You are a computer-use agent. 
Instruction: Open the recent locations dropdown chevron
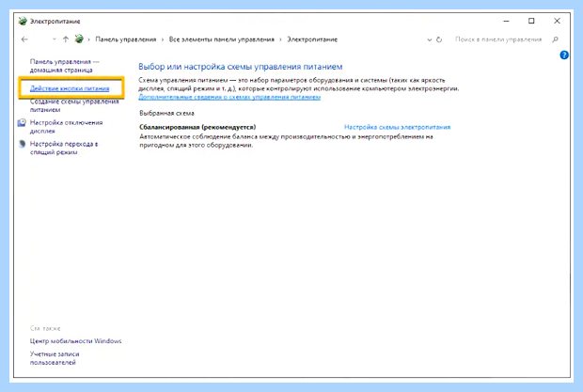click(55, 39)
